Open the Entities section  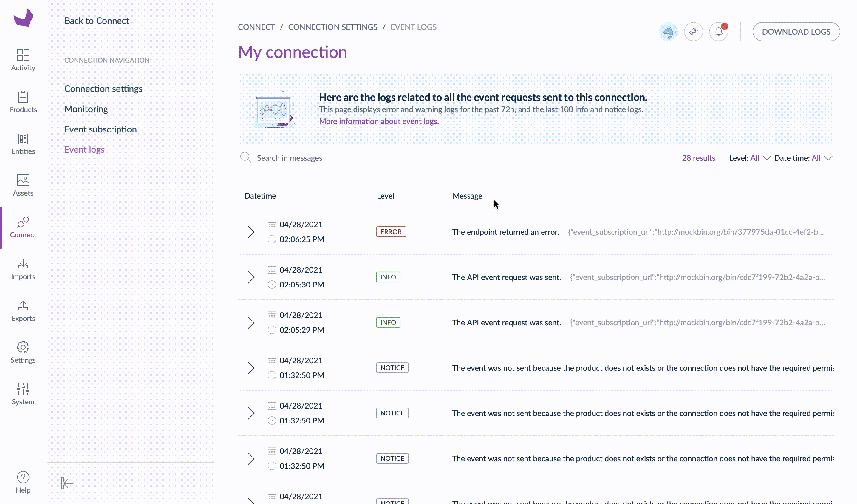coord(23,144)
